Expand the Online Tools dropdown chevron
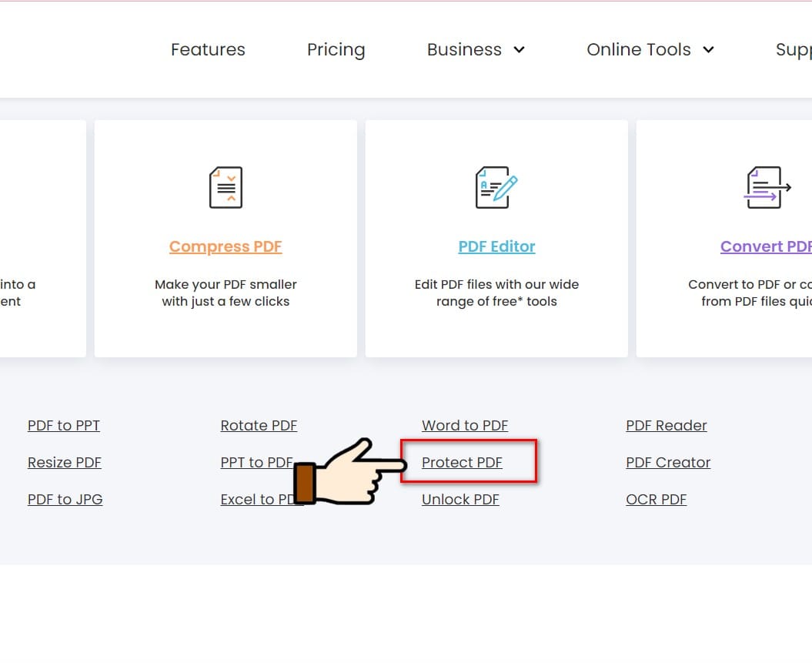Screen dimensions: 812x663 pos(708,50)
